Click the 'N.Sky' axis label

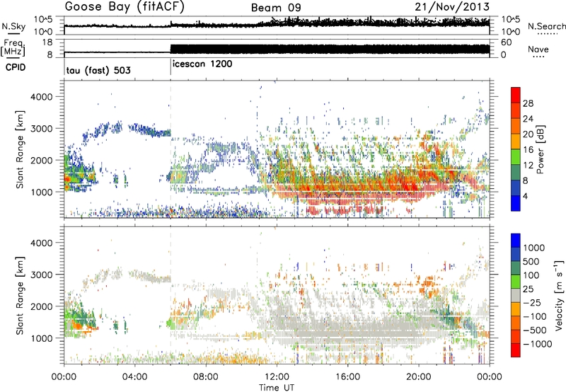13,26
